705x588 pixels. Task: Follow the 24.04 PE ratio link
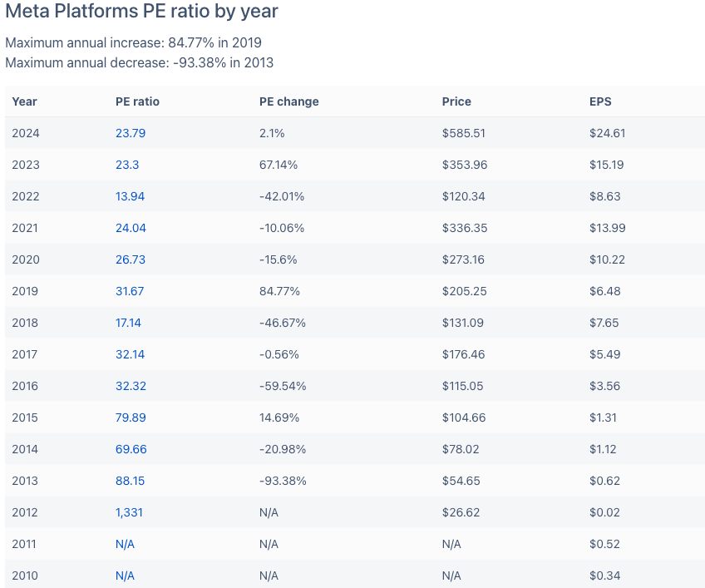click(131, 228)
